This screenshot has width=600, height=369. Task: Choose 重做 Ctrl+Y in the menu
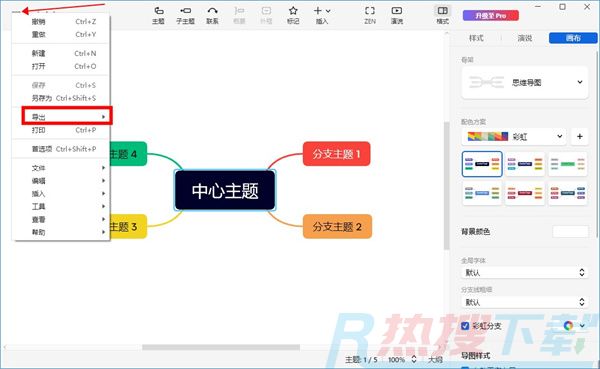click(x=61, y=34)
